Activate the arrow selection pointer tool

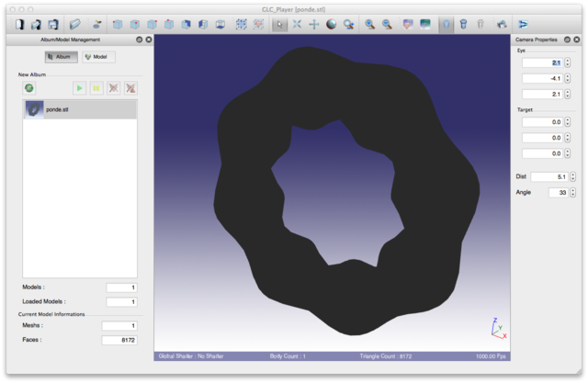[279, 25]
